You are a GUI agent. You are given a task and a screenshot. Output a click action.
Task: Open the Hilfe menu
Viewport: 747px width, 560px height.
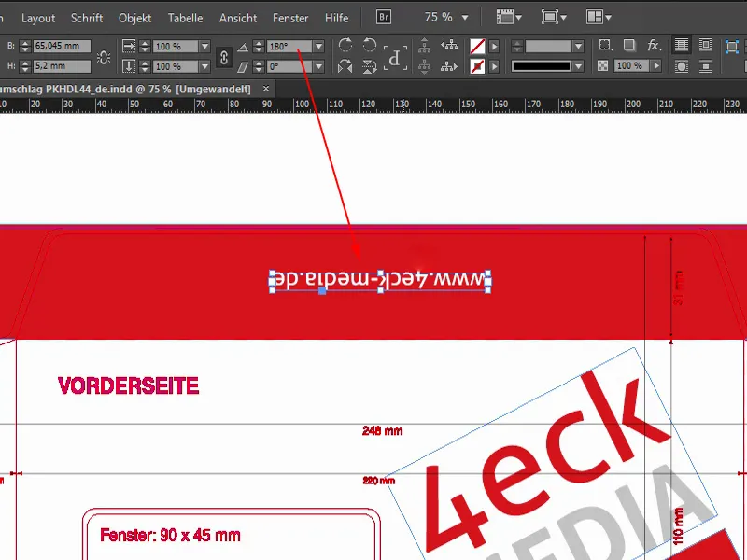click(336, 18)
